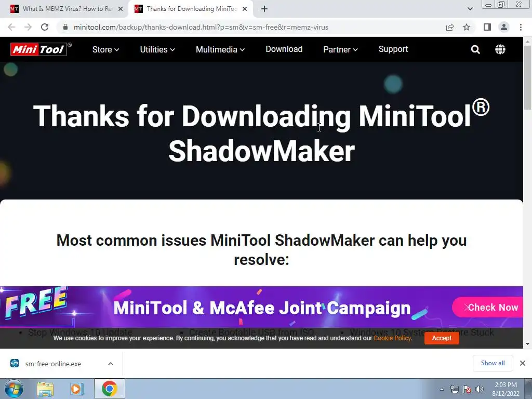Open the Windows Start menu
The image size is (532, 399).
pos(13,389)
